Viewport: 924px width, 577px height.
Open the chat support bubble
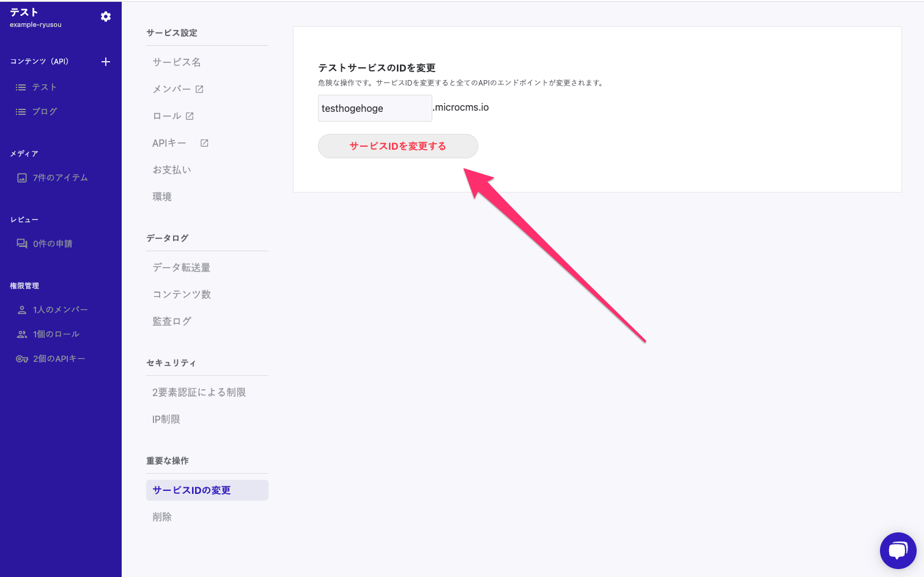[x=898, y=550]
